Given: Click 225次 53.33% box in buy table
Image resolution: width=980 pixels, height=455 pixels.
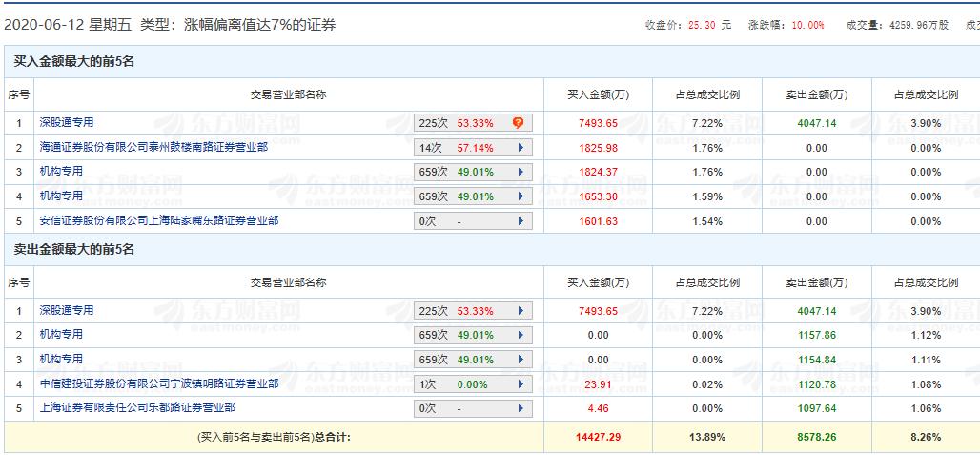Looking at the screenshot, I should coord(473,123).
